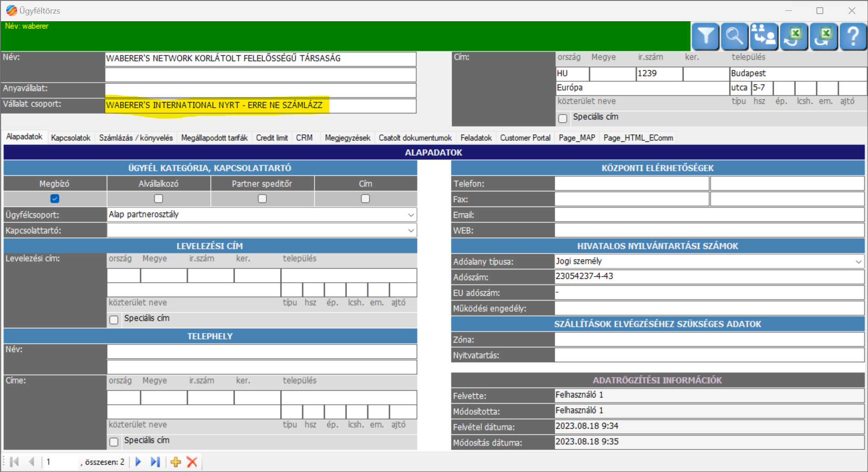The height and width of the screenshot is (472, 868).
Task: Click the 'összesen: 2' record count
Action: pyautogui.click(x=104, y=462)
